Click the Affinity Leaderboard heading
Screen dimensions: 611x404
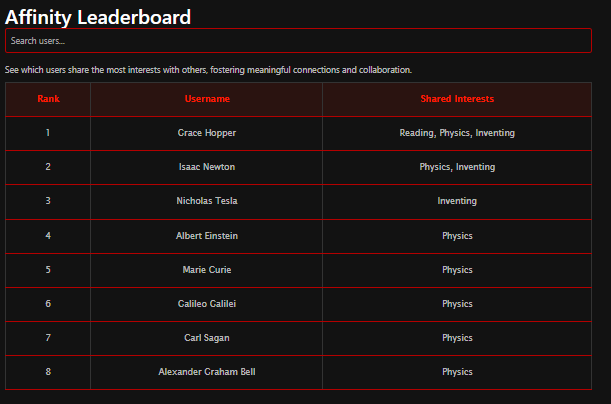coord(98,17)
